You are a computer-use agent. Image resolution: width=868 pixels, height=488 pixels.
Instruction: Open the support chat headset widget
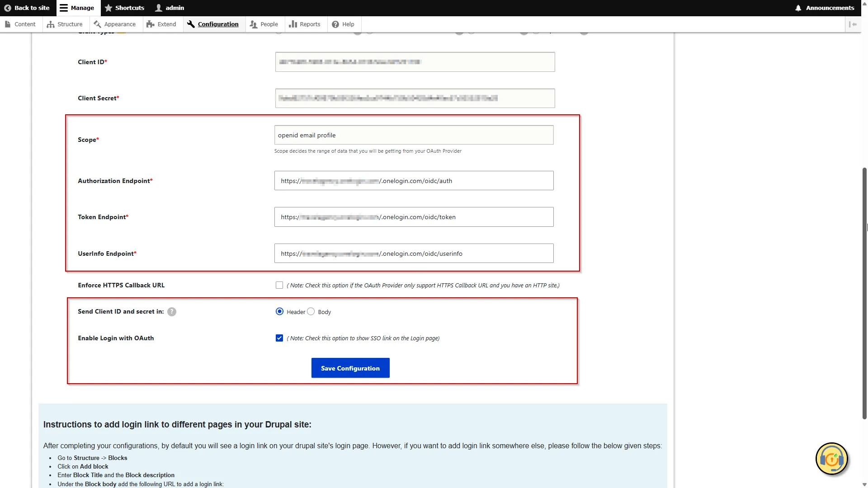point(832,459)
